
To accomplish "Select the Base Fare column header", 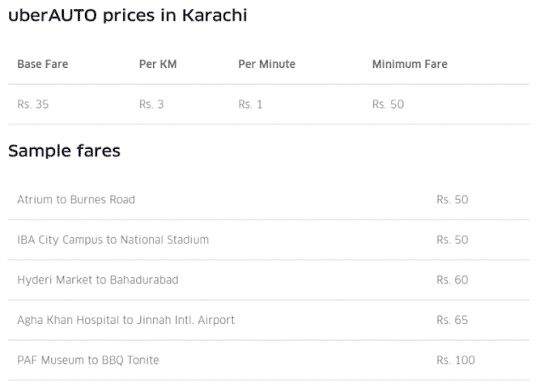I will point(42,64).
